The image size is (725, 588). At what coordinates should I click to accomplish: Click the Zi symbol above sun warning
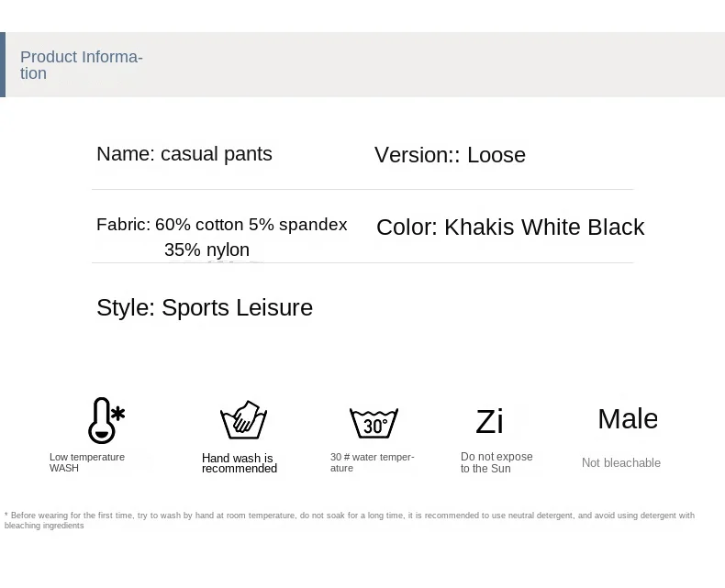pyautogui.click(x=489, y=421)
